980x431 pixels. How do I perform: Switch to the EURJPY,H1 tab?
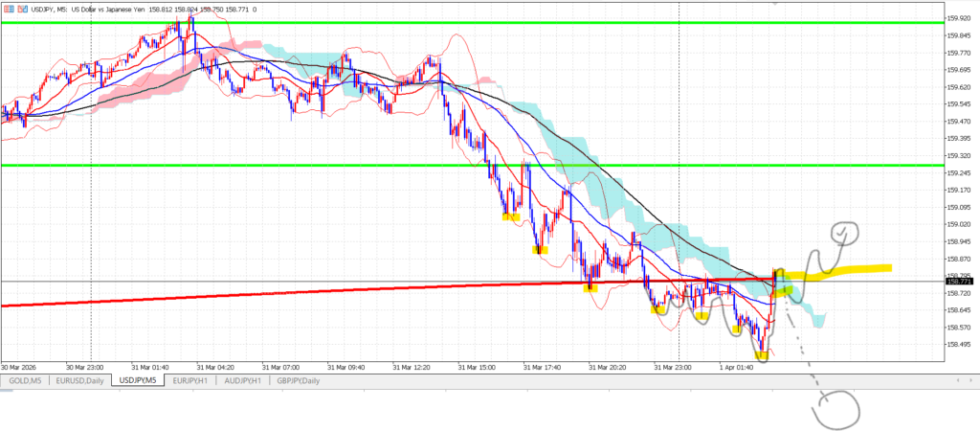click(x=192, y=380)
